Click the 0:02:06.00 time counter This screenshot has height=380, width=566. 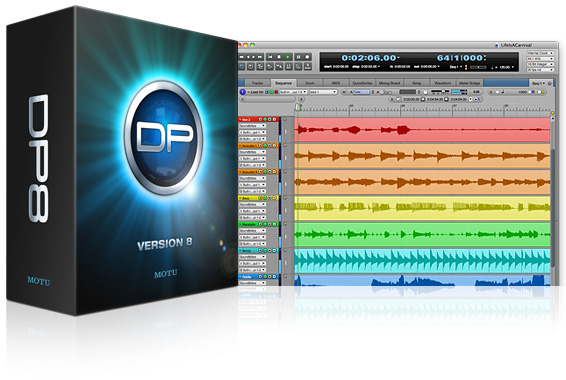point(369,58)
